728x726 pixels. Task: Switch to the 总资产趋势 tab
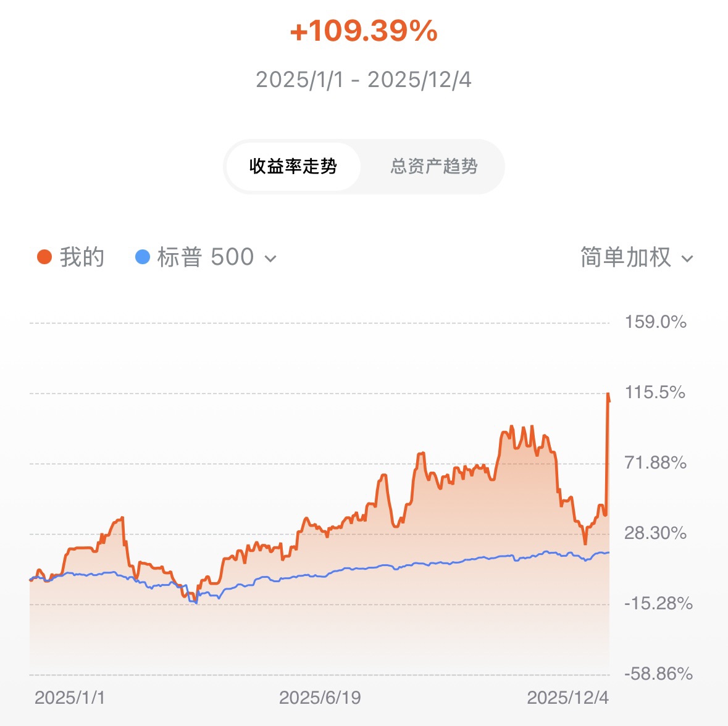click(433, 167)
